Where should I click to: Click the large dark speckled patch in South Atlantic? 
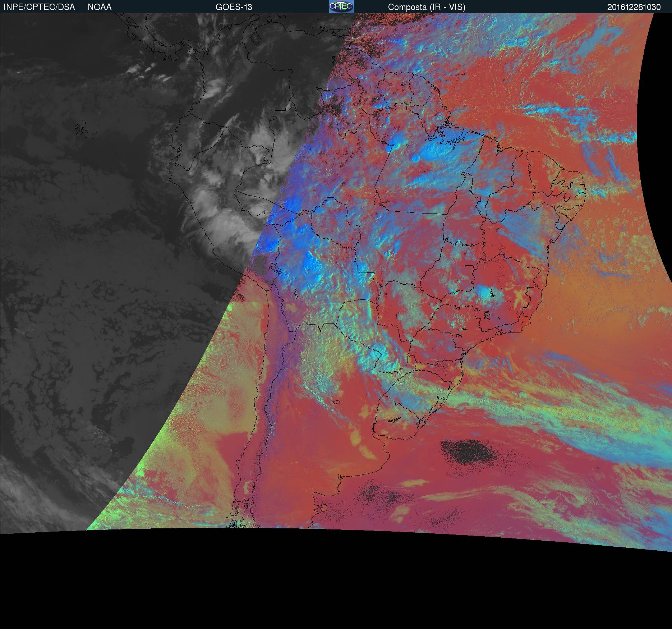pyautogui.click(x=469, y=452)
